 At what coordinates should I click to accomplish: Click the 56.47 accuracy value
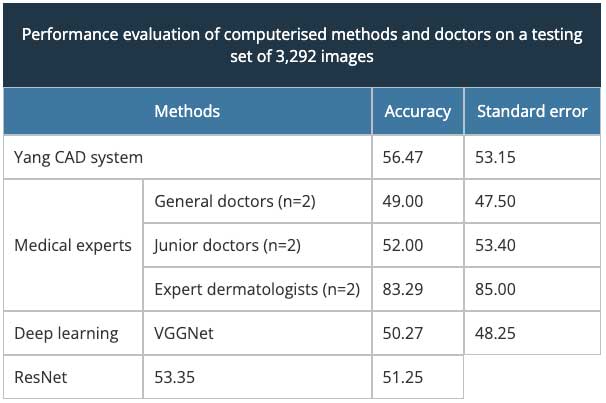pyautogui.click(x=403, y=157)
